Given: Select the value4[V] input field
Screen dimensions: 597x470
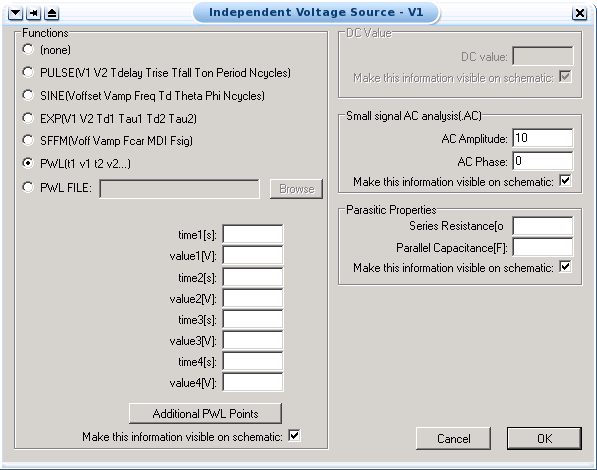Looking at the screenshot, I should (x=253, y=382).
